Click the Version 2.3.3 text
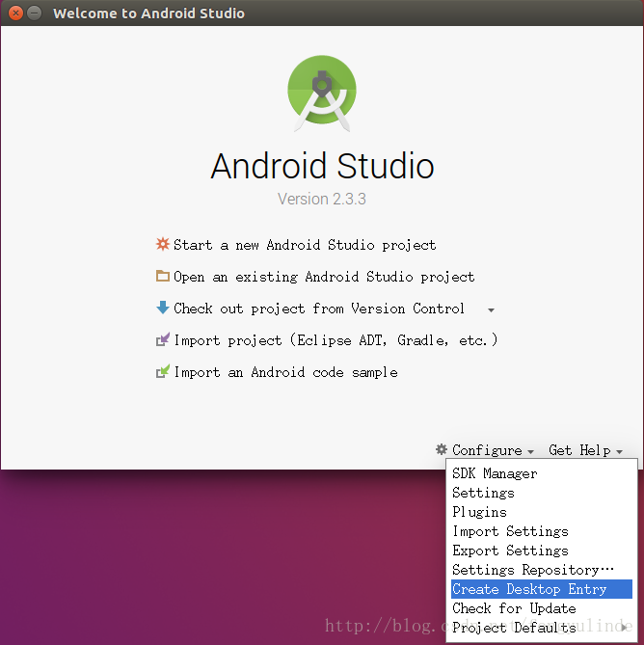Viewport: 644px width, 645px height. [322, 199]
